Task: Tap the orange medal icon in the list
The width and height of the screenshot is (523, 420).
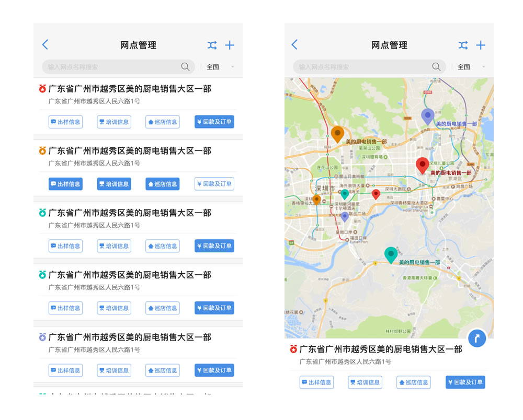Action: pos(42,150)
